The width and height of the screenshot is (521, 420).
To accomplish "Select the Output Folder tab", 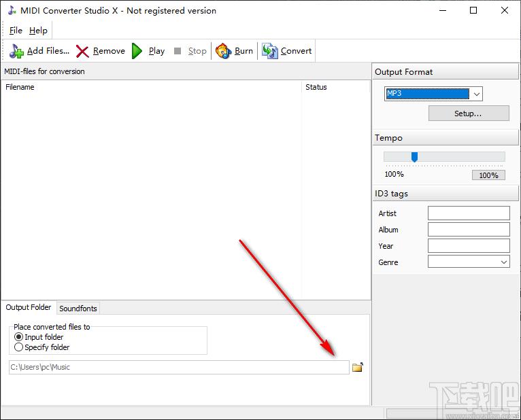I will [29, 307].
